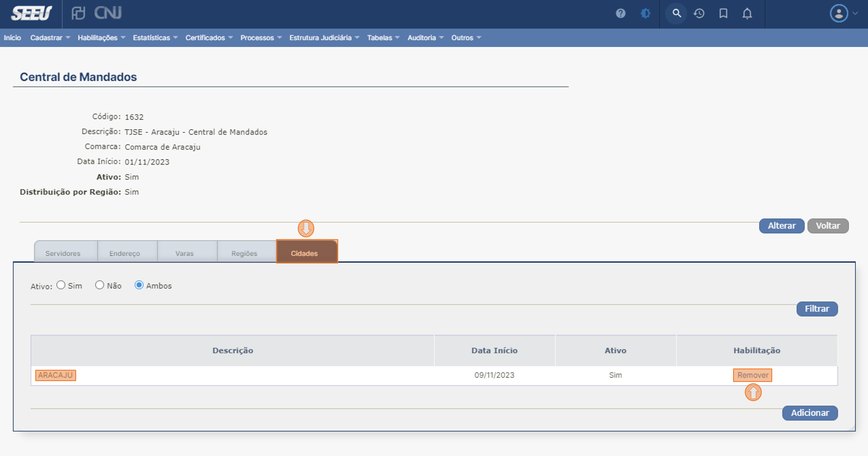Open the Auditoria dropdown menu

(x=426, y=38)
